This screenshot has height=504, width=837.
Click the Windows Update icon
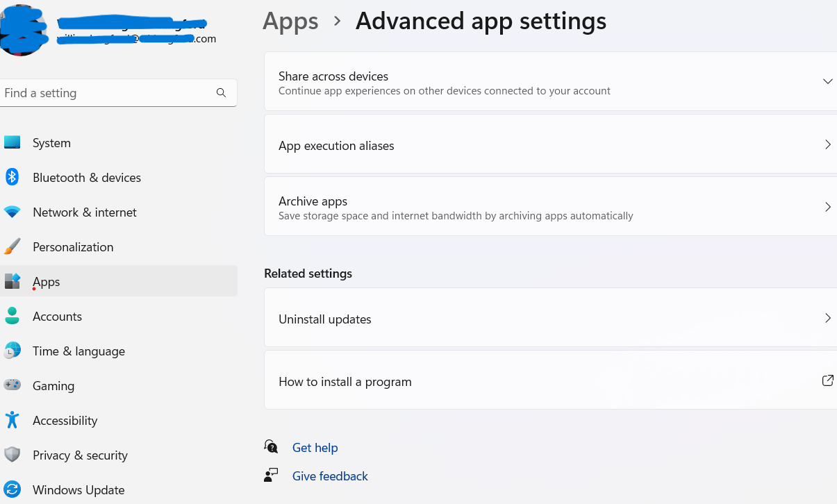point(12,489)
